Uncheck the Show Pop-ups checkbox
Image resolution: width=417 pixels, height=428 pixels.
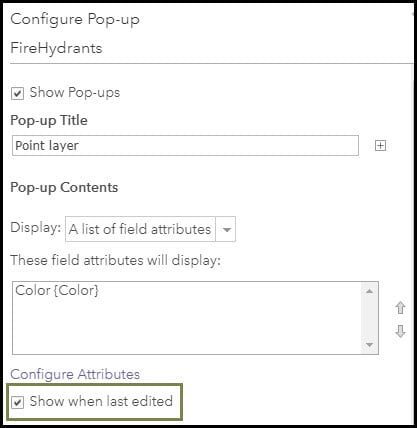pos(17,93)
